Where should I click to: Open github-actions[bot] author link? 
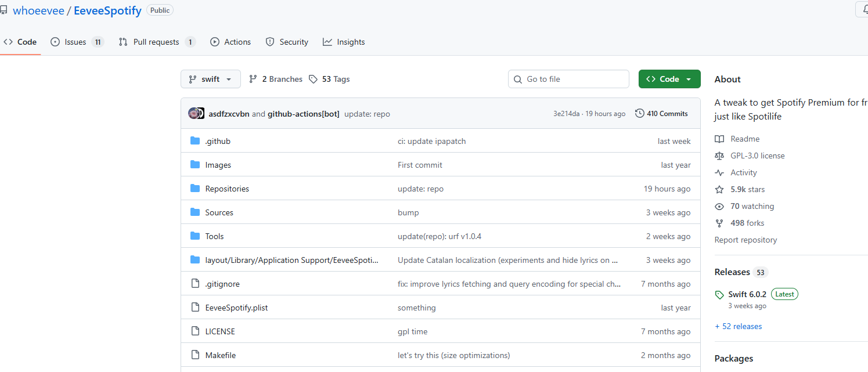pos(303,114)
